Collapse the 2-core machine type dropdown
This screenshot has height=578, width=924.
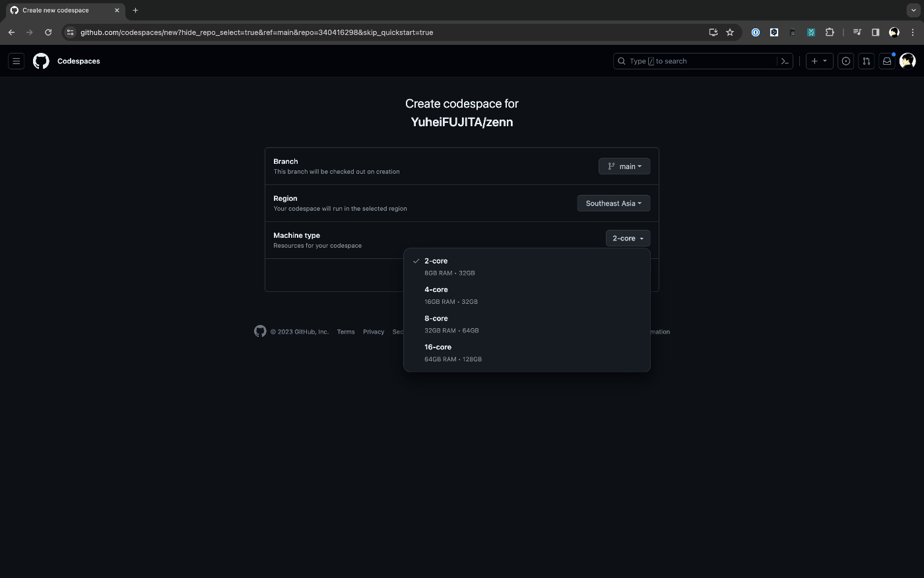click(x=628, y=238)
